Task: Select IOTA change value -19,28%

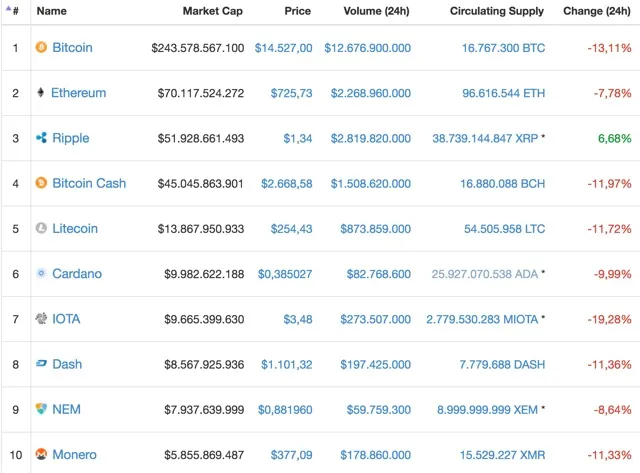Action: (x=609, y=320)
